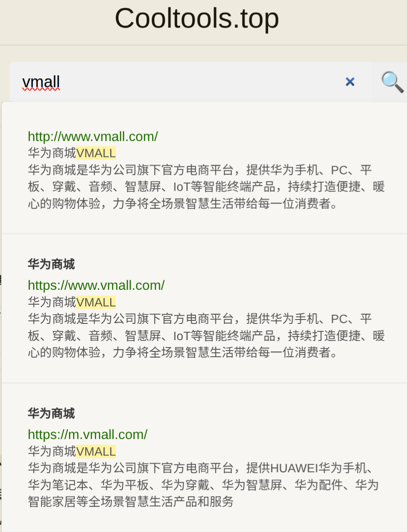Click highlighted VMALL in the second result
The width and height of the screenshot is (407, 532).
click(96, 303)
